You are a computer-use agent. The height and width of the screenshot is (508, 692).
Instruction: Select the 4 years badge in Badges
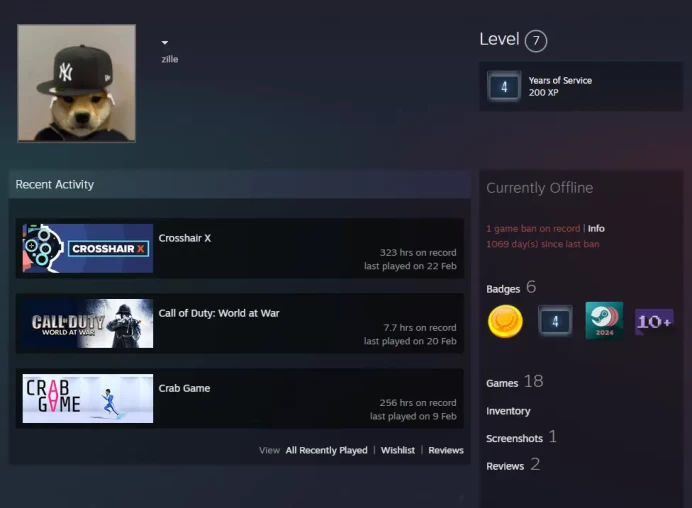point(555,321)
